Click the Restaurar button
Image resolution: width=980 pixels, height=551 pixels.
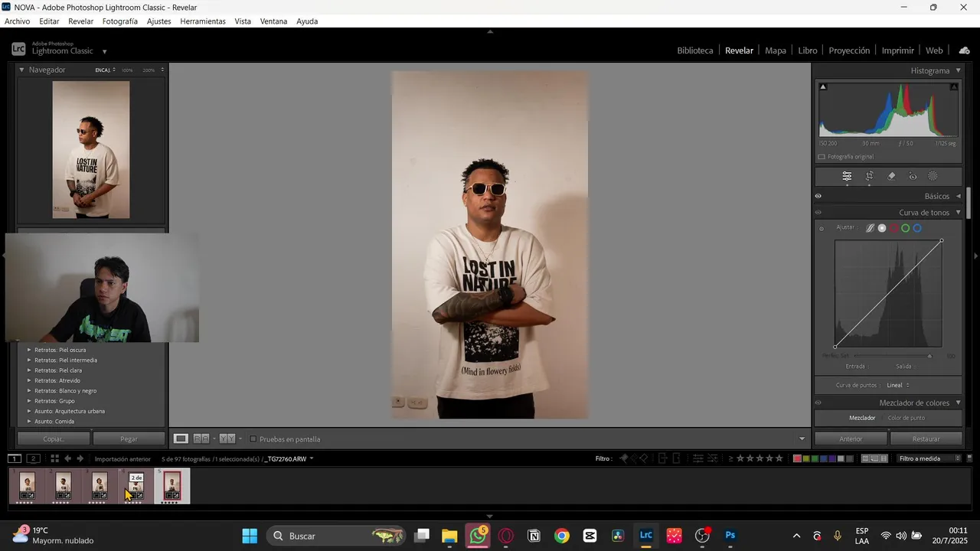[926, 439]
